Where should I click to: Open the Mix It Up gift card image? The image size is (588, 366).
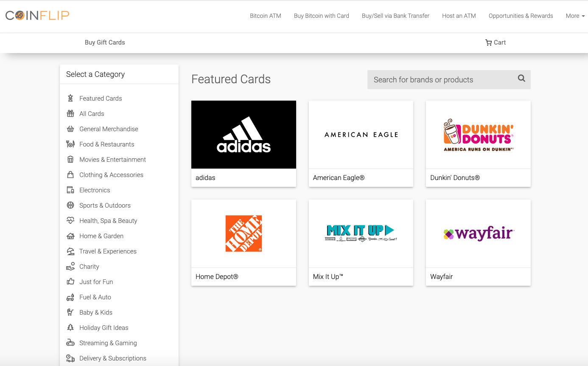coord(361,234)
